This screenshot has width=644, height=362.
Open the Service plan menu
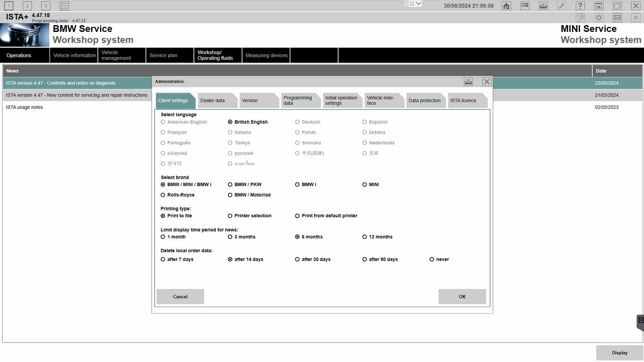(170, 55)
